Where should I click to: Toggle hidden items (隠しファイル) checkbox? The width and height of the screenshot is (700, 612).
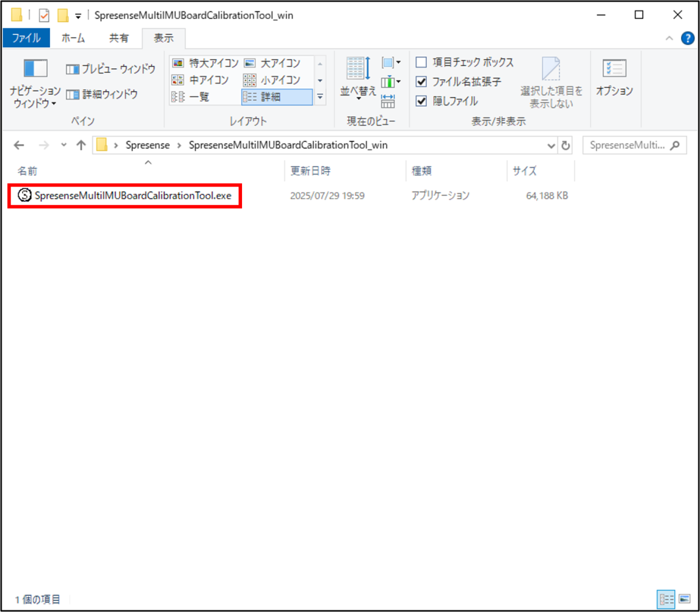(x=447, y=101)
